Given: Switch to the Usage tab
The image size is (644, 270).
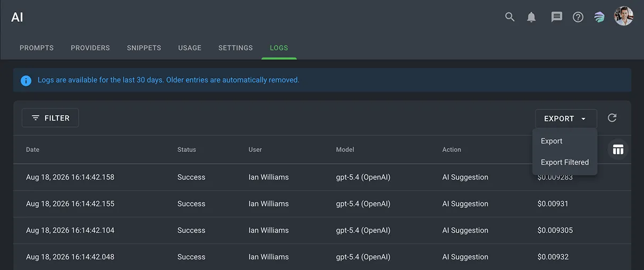Looking at the screenshot, I should pos(190,48).
